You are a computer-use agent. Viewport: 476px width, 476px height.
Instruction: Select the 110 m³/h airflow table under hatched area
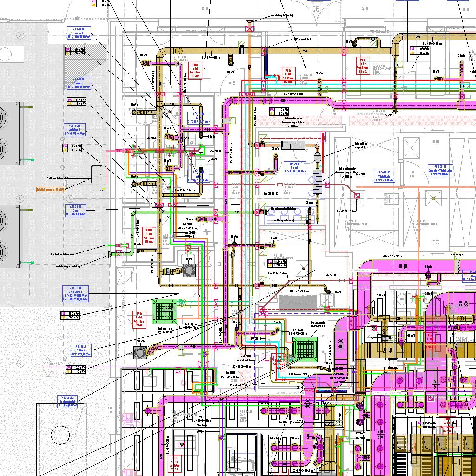click(x=75, y=102)
